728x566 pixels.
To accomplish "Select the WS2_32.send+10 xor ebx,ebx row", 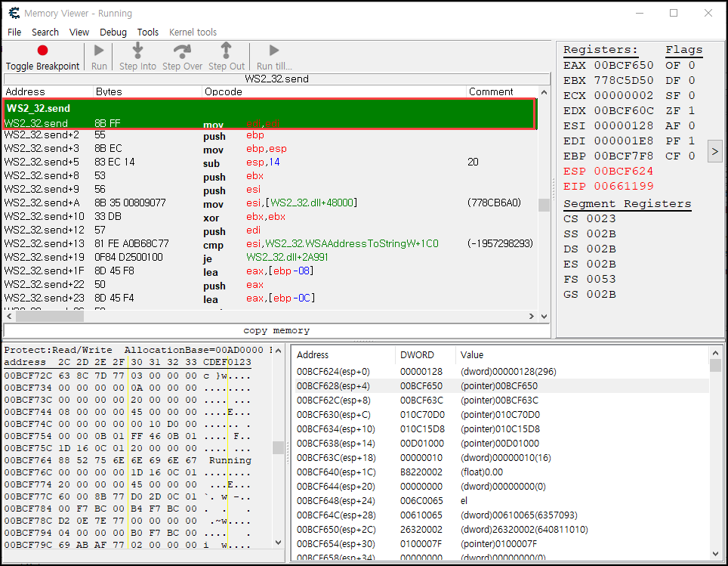I will click(270, 217).
